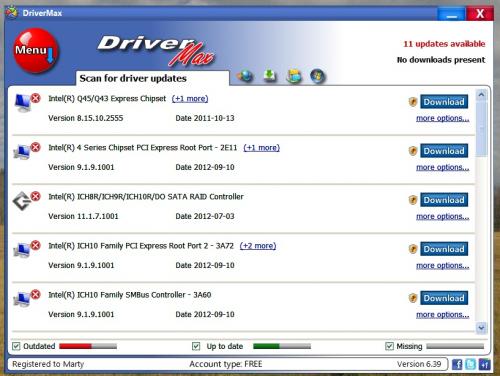Screen dimensions: 500x376
Task: Download the 4 Series Chipset PCI Express driver
Action: click(444, 151)
